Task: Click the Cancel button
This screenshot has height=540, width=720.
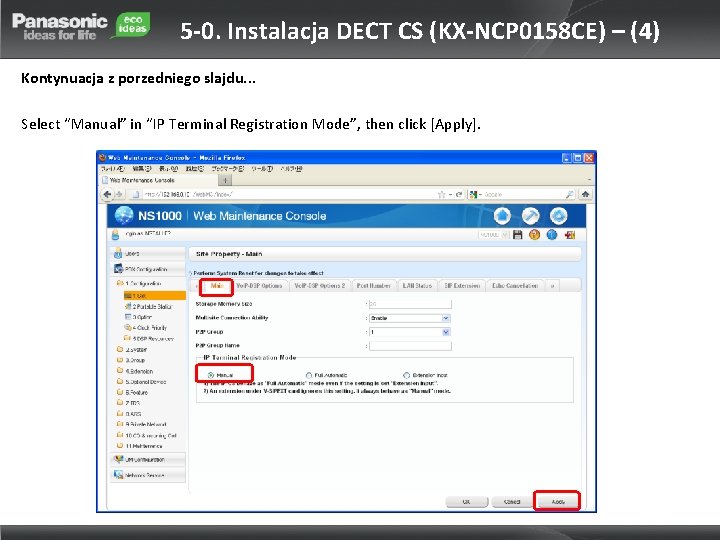Action: [512, 501]
